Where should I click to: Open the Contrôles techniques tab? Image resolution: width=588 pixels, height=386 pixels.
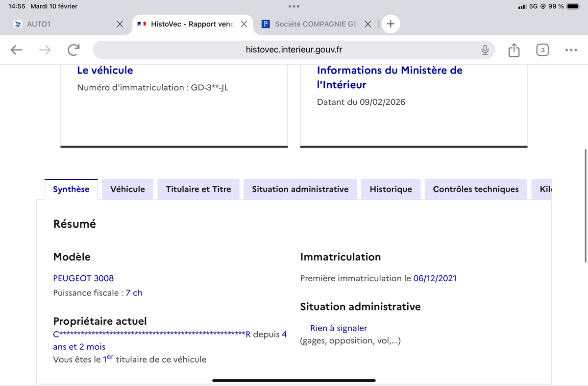click(476, 189)
